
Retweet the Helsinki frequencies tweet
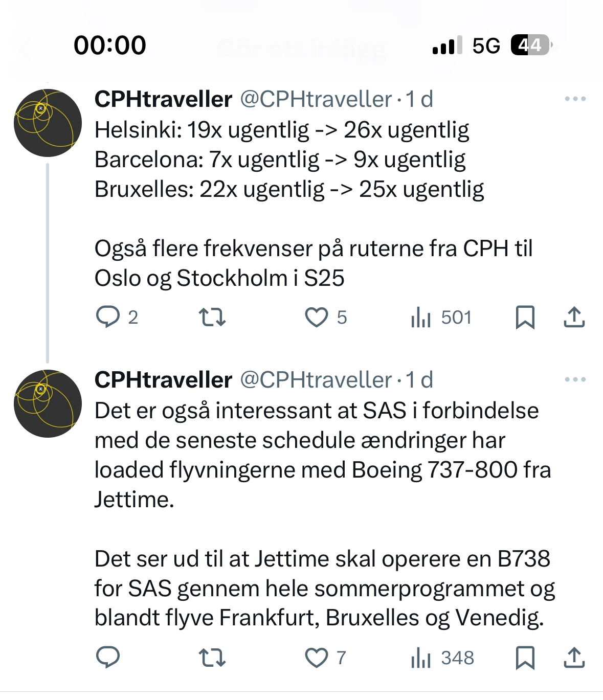tap(212, 318)
